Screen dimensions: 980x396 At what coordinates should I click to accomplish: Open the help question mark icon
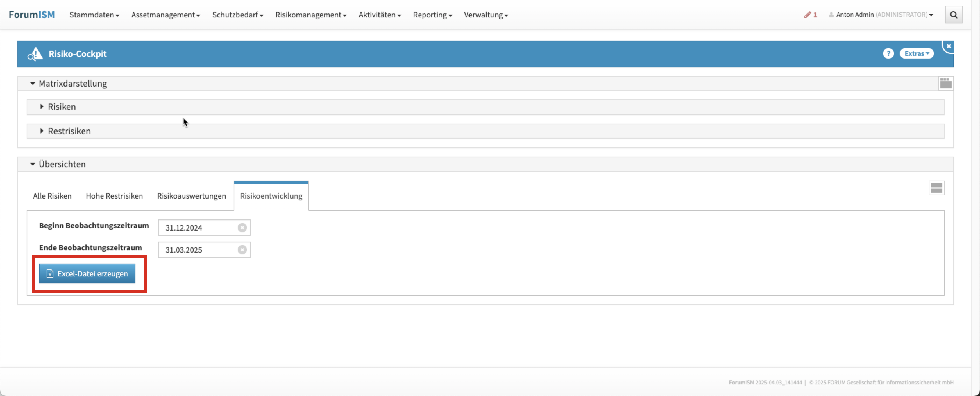[x=888, y=54]
